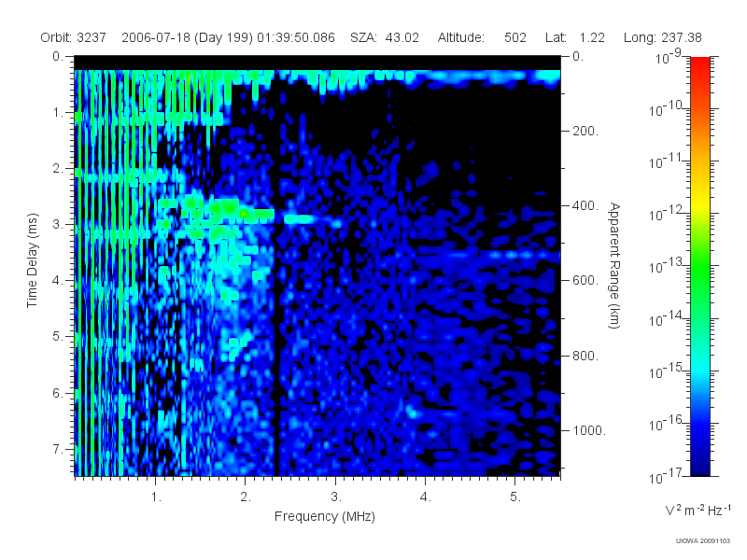The width and height of the screenshot is (747, 560).
Task: Click the 10^-9 colorbar scale label
Action: point(669,57)
